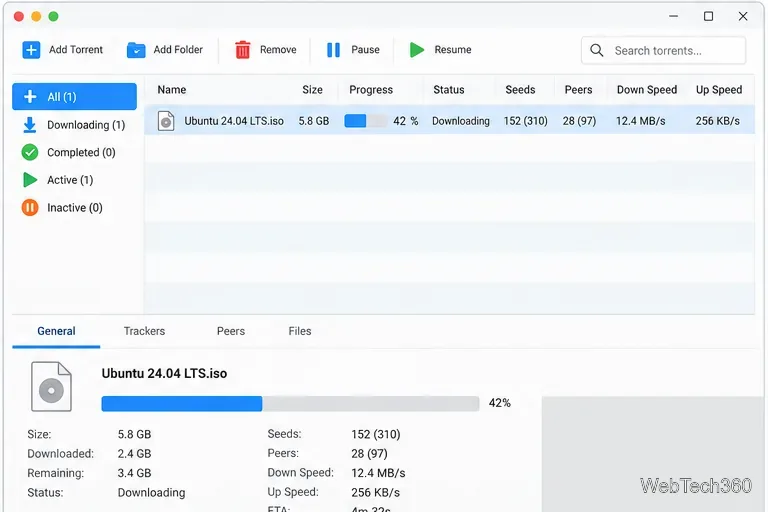The image size is (768, 512).
Task: Click the small progress bar in torrent row
Action: pyautogui.click(x=365, y=121)
